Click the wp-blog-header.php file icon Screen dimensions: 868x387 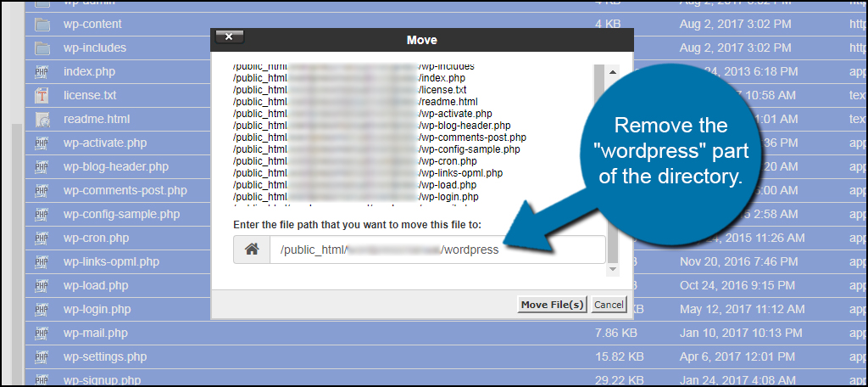(x=42, y=167)
